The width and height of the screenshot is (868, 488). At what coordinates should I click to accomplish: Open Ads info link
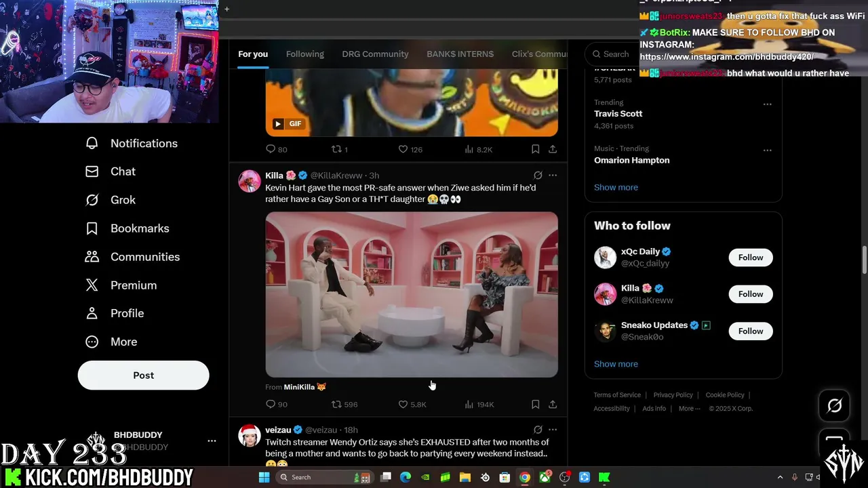point(654,409)
